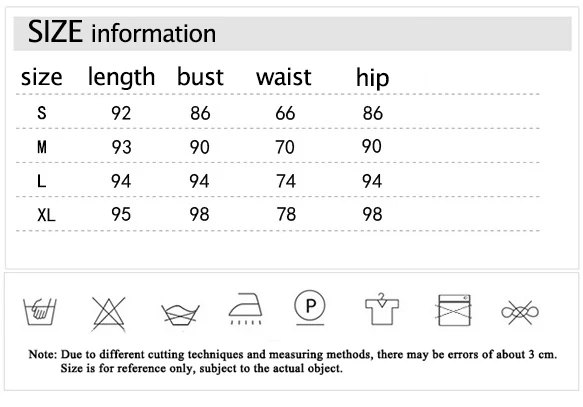Click the hang dry shirt icon
The width and height of the screenshot is (583, 407).
click(x=382, y=309)
